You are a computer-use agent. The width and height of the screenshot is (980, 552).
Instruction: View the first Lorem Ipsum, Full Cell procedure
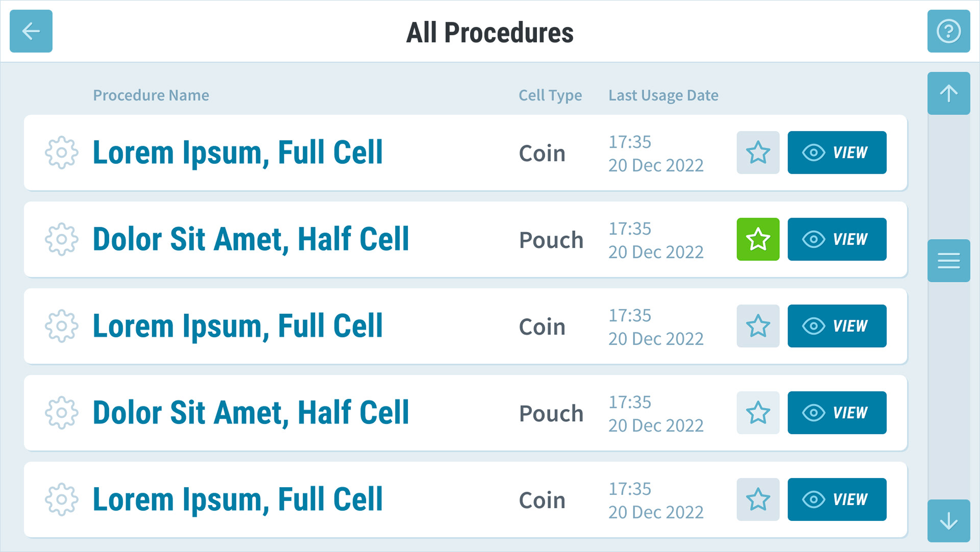coord(837,153)
